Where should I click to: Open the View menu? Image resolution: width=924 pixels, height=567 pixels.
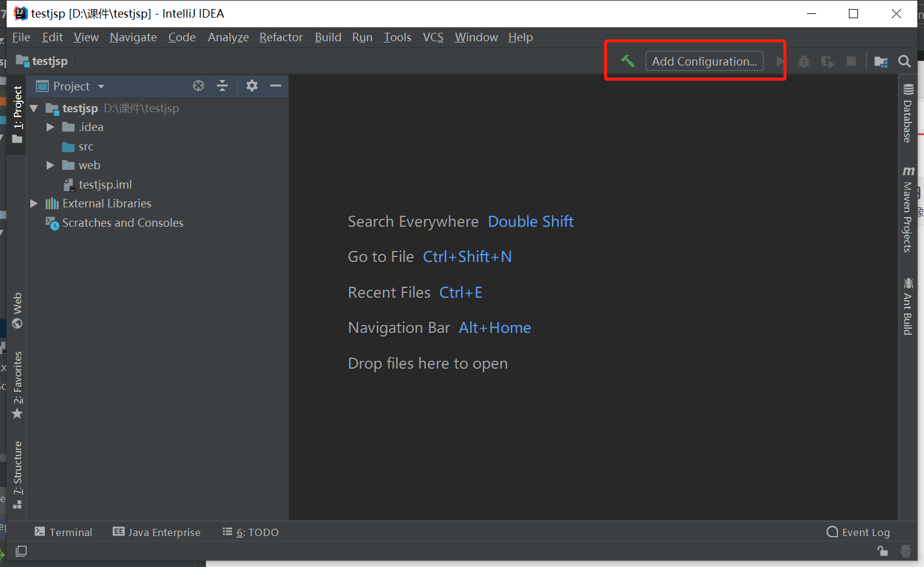click(86, 38)
